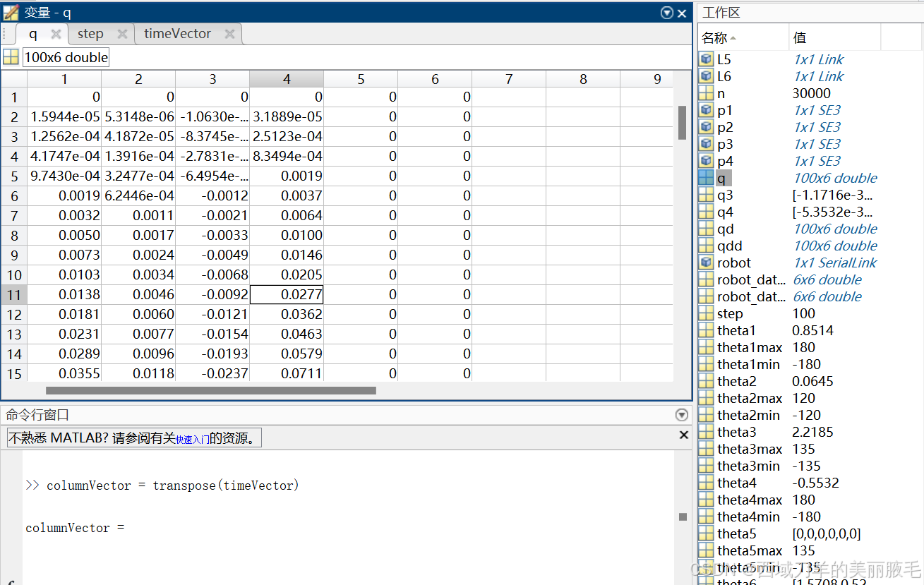The height and width of the screenshot is (585, 924).
Task: Select the theta3 variable icon
Action: [706, 432]
